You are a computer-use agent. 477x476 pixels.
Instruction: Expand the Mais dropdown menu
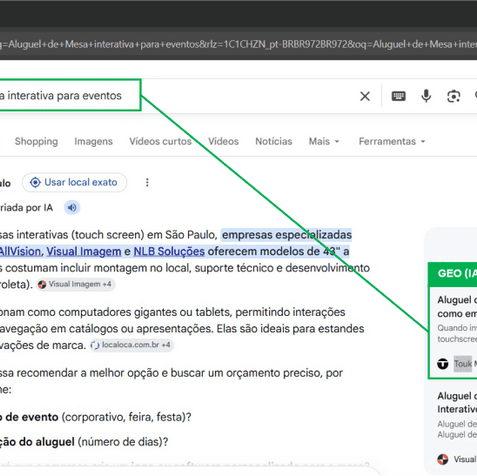(x=324, y=141)
